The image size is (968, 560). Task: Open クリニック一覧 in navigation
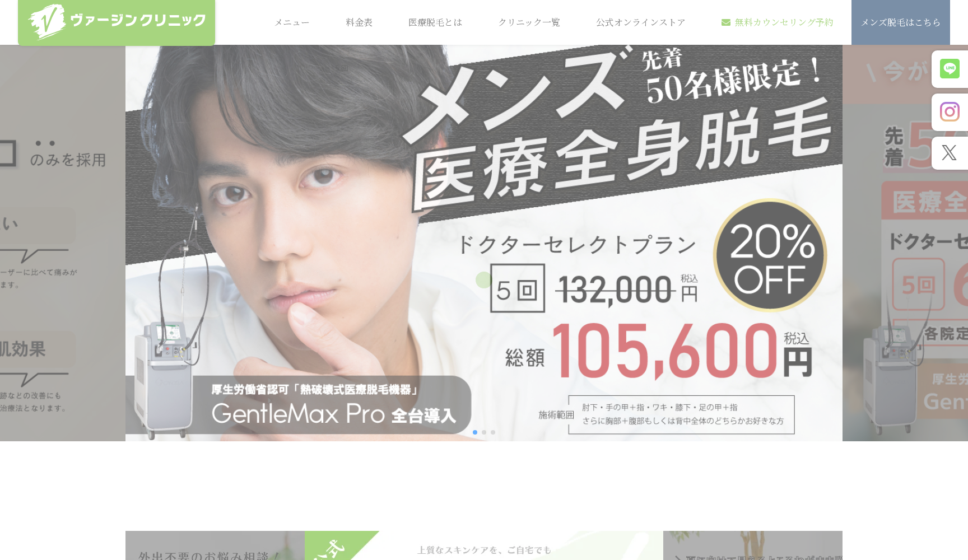(529, 22)
